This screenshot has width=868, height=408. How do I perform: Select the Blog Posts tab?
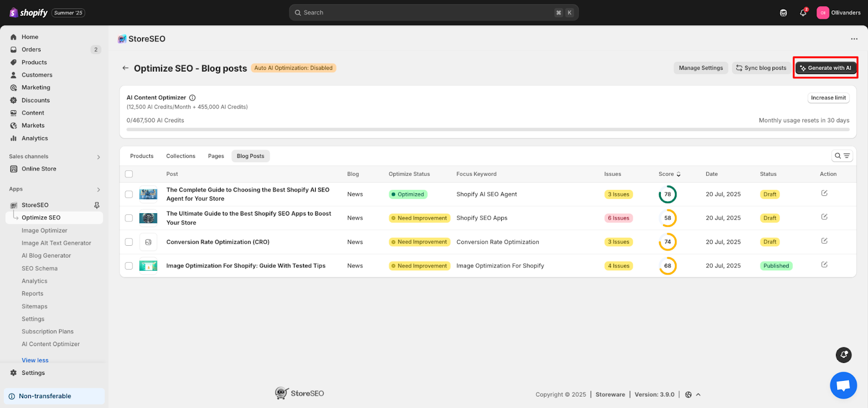(251, 156)
